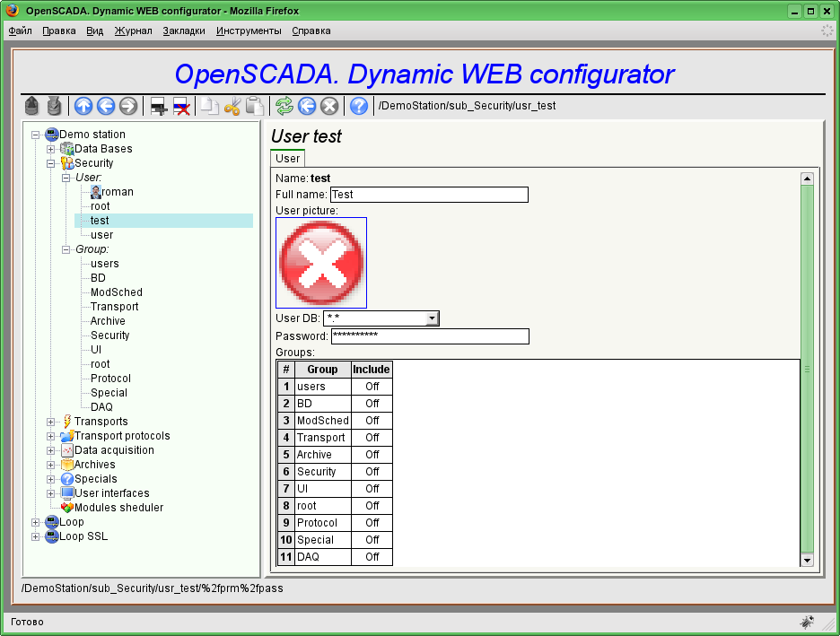Image resolution: width=840 pixels, height=636 pixels.
Task: Click the Security subsystem icon in the tree
Action: click(67, 163)
